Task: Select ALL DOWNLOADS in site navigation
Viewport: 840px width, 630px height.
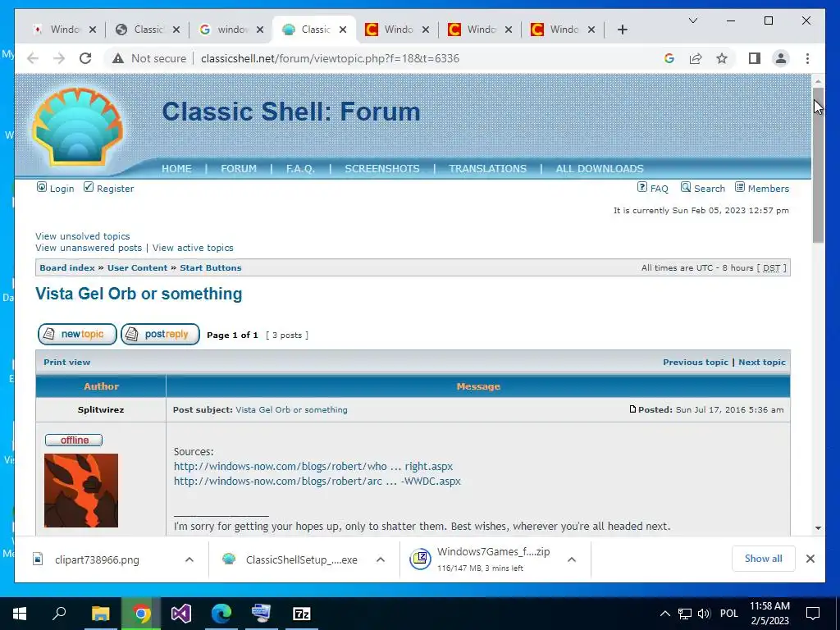Action: [x=600, y=169]
